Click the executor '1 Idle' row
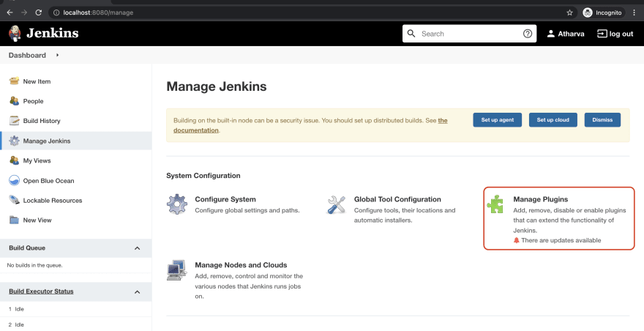The image size is (644, 331). [75, 309]
